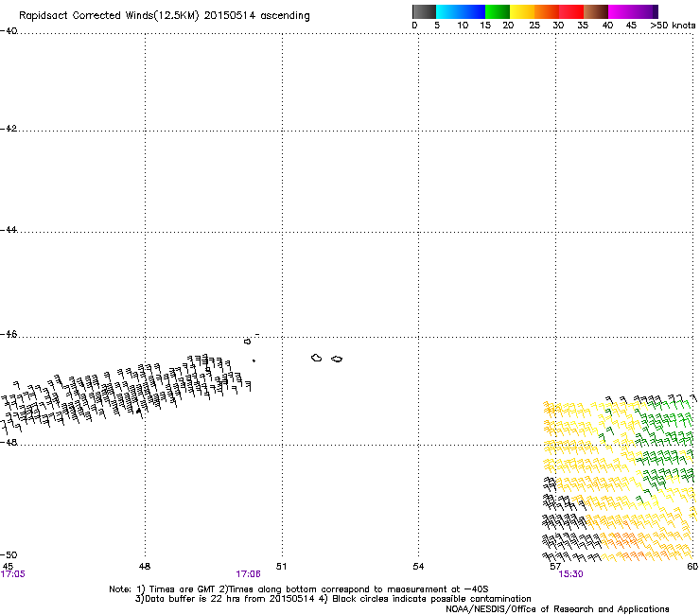Click the western island outline east of 51 longitude
The width and height of the screenshot is (700, 615).
click(317, 358)
